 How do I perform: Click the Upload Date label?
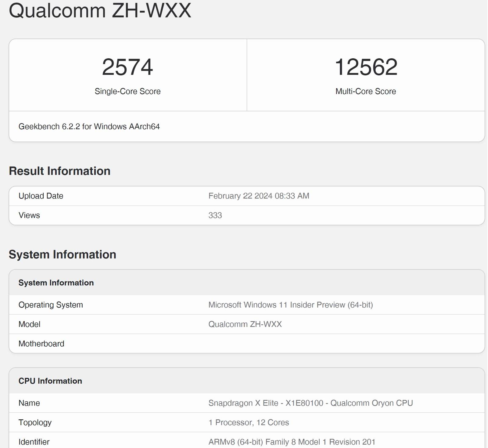point(41,196)
